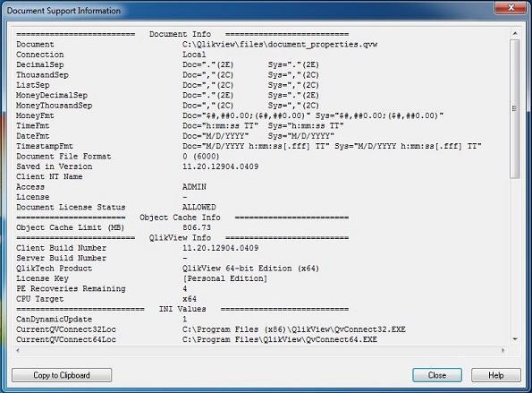The image size is (532, 393).
Task: Click the Access value ADMIN
Action: point(194,187)
